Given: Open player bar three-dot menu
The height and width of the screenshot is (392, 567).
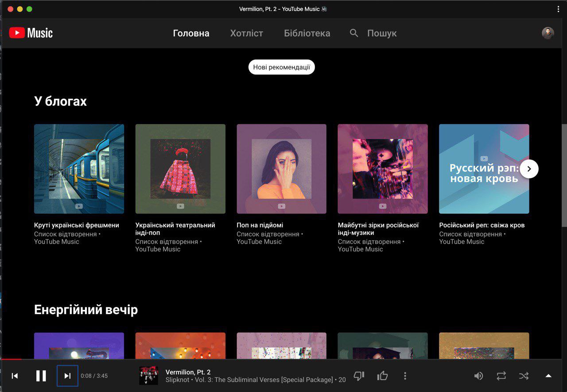Looking at the screenshot, I should (x=405, y=376).
